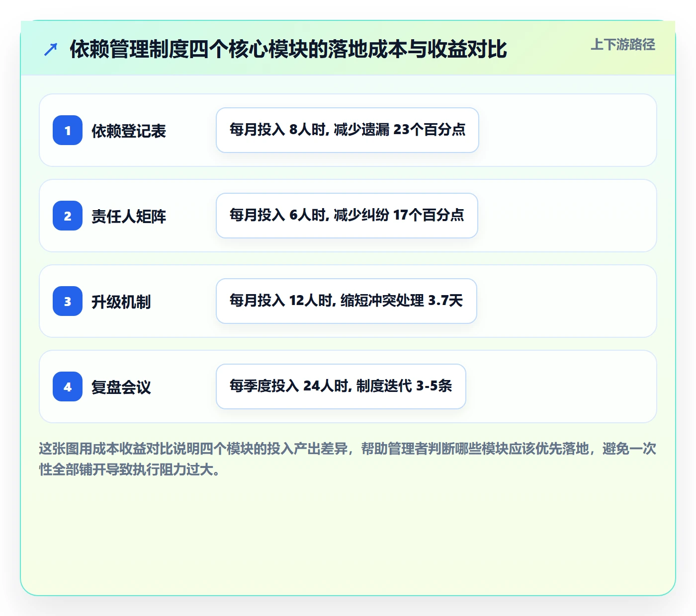696x616 pixels.
Task: Select the 每季度投入 24人时, 制度迭代 3-5条 box
Action: pos(341,386)
